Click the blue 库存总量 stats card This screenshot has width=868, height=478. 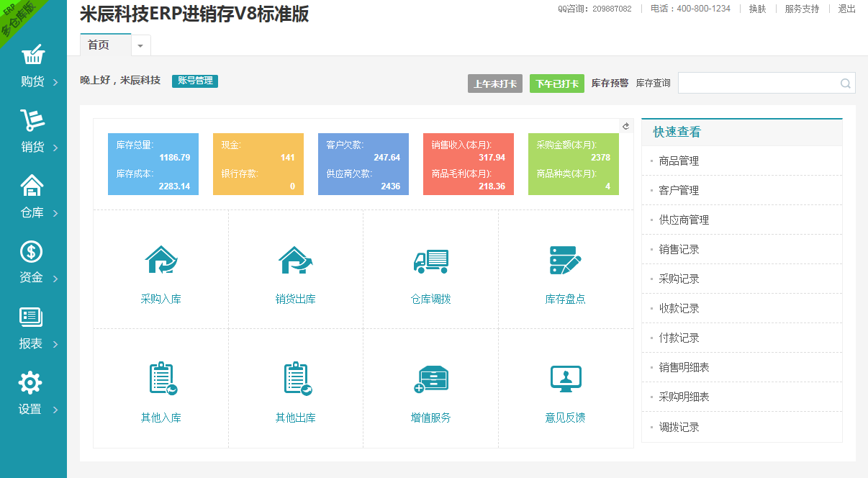153,164
